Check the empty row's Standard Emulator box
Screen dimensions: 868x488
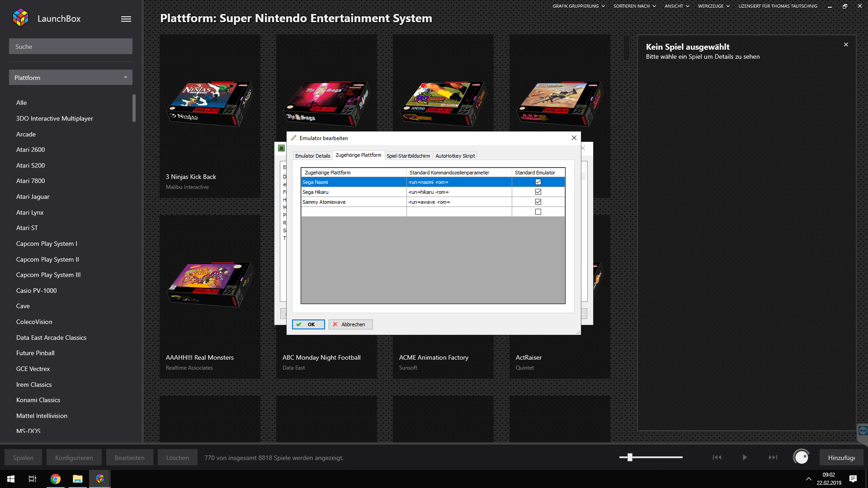[538, 212]
